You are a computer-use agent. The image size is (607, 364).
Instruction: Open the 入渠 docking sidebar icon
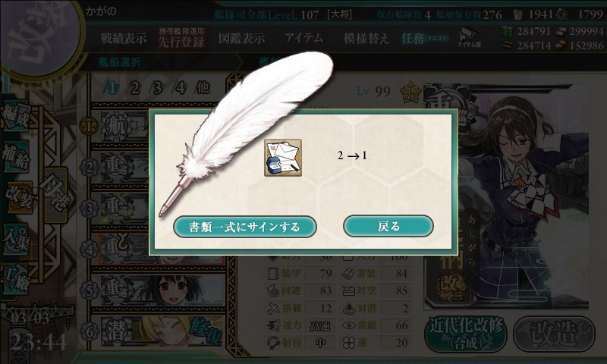15,239
